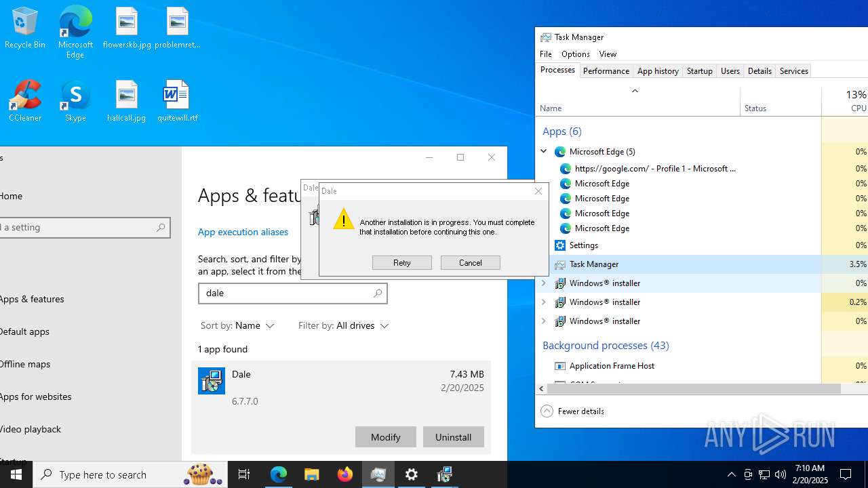Click the Dale app installer icon
The width and height of the screenshot is (868, 488).
coord(212,381)
